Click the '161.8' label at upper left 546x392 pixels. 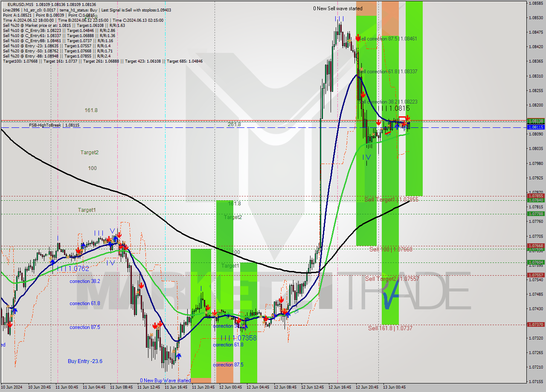[x=91, y=110]
